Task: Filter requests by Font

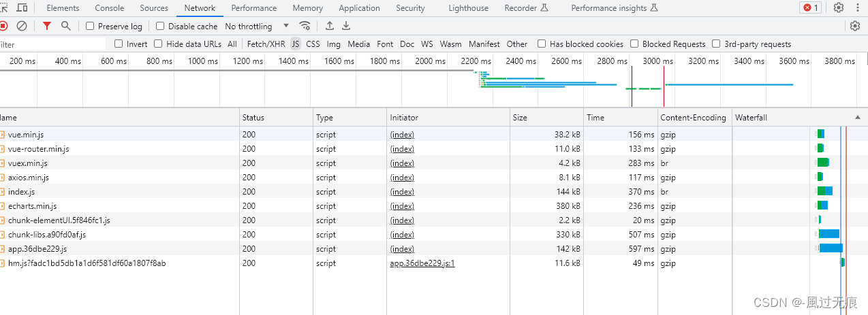Action: tap(385, 44)
